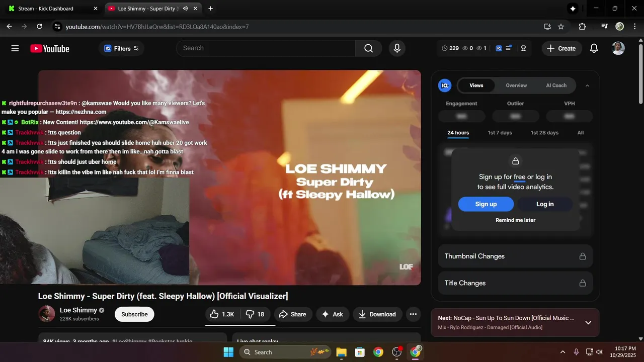Open the Chrome profile avatar
Image resolution: width=644 pixels, height=362 pixels.
coord(619,26)
